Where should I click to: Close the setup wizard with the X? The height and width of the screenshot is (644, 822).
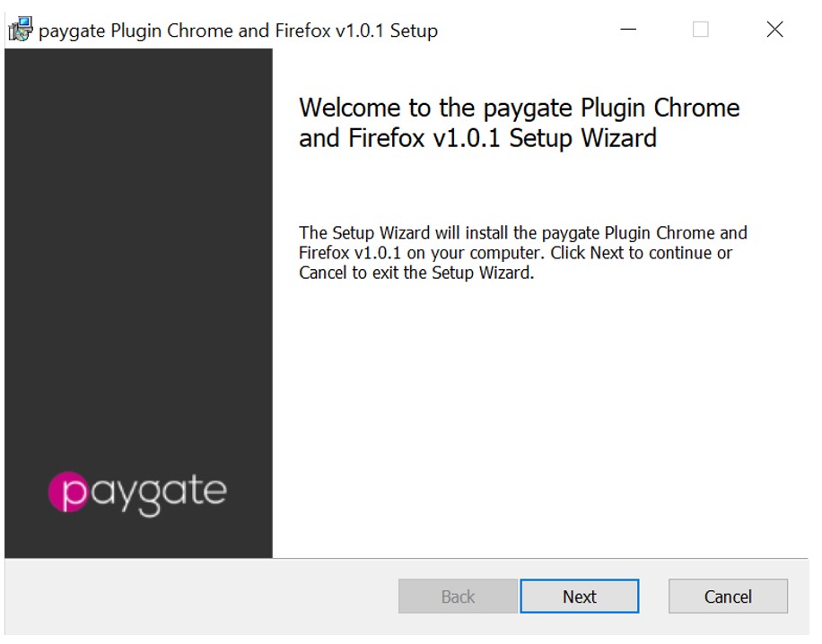(x=774, y=30)
